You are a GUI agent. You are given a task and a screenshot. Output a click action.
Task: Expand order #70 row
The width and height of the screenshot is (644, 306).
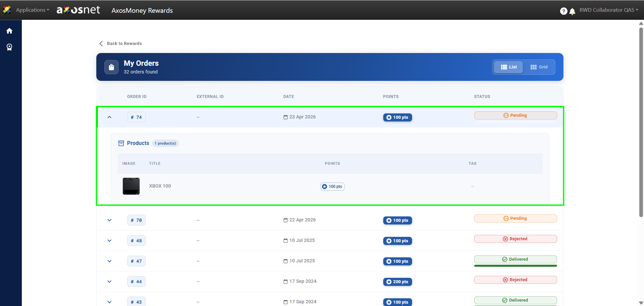tap(109, 220)
